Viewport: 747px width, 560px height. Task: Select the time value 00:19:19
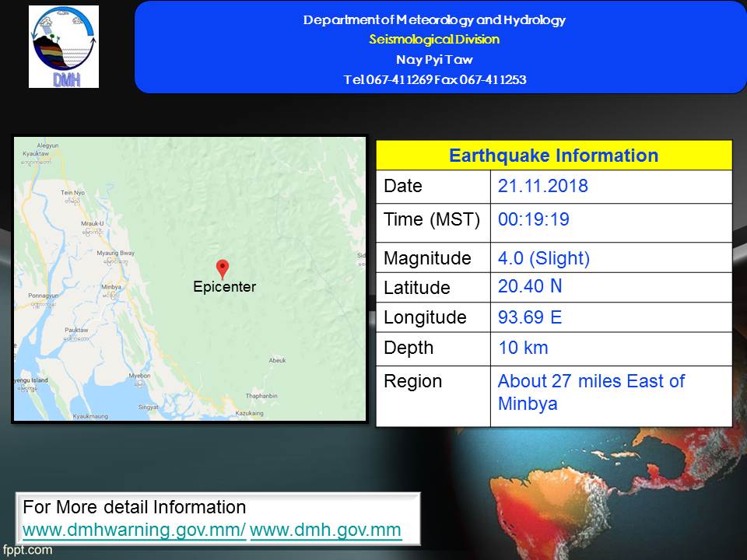coord(534,219)
